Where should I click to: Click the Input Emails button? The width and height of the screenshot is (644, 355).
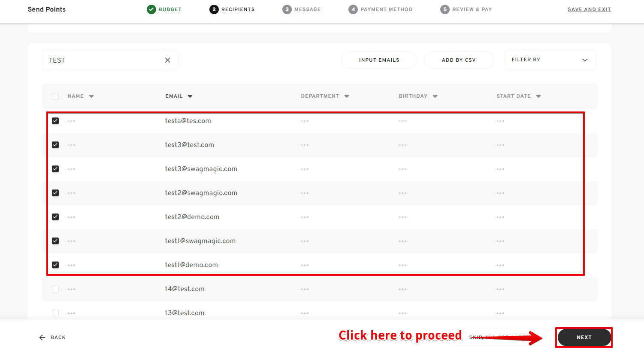(x=379, y=60)
